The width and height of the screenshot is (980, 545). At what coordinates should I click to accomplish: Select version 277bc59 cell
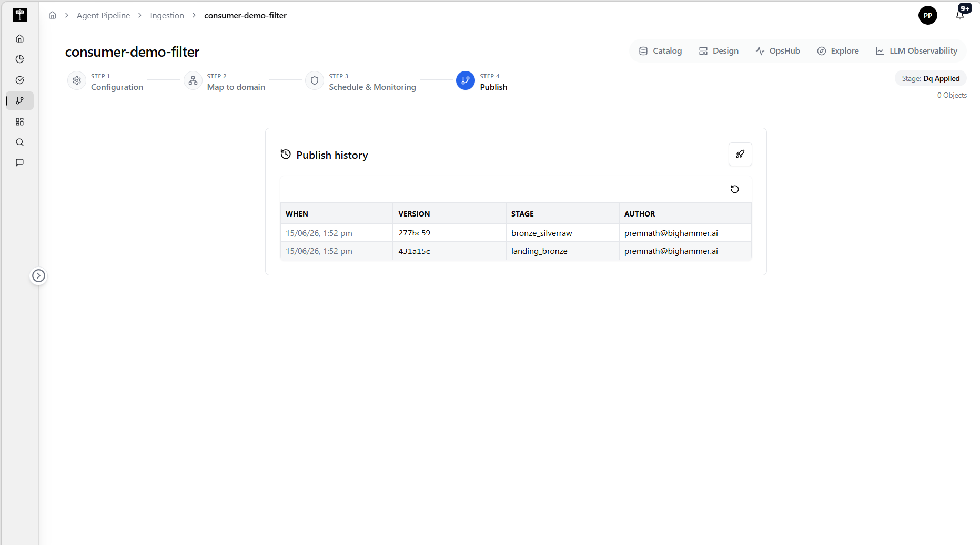click(x=449, y=233)
